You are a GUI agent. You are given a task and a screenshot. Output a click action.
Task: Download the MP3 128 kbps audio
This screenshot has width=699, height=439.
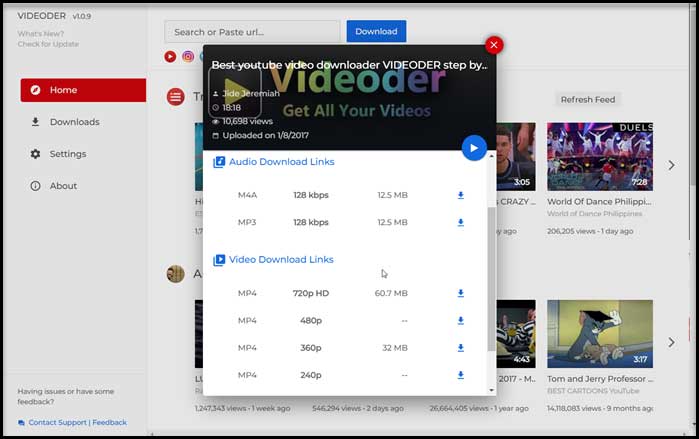(x=461, y=222)
